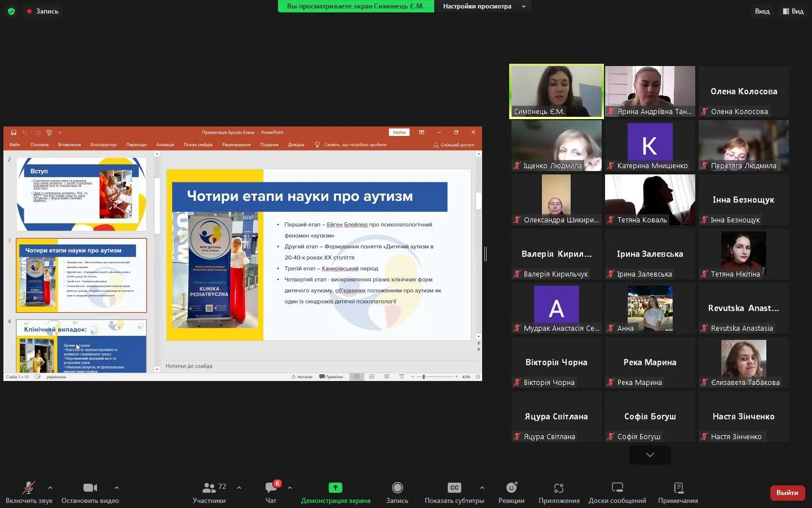Open the Анімація ribbon tab
Viewport: 812px width, 508px height.
coord(165,145)
